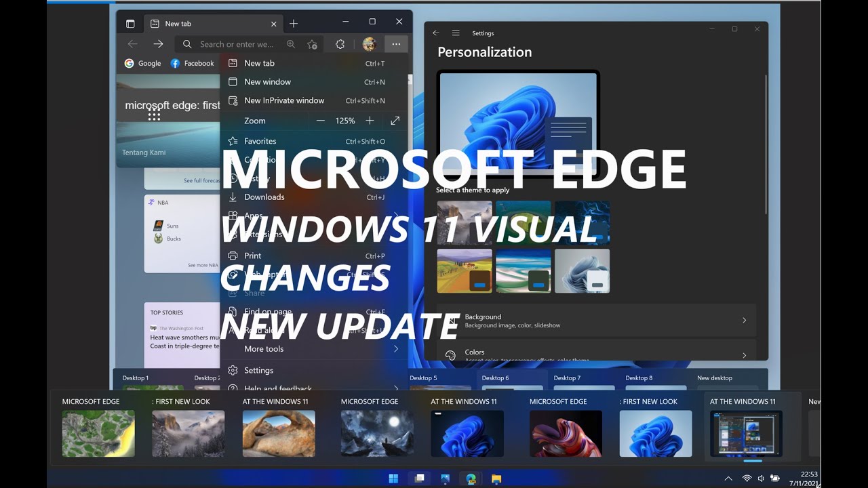Select active AT THE WINDOWS 11 desktop thumbnail
This screenshot has height=488, width=868.
click(746, 433)
